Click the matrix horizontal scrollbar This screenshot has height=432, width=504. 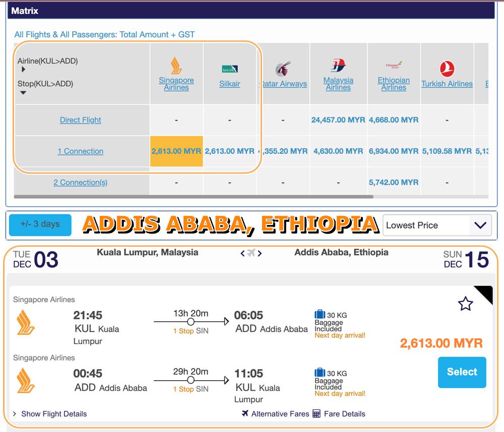[x=194, y=196]
